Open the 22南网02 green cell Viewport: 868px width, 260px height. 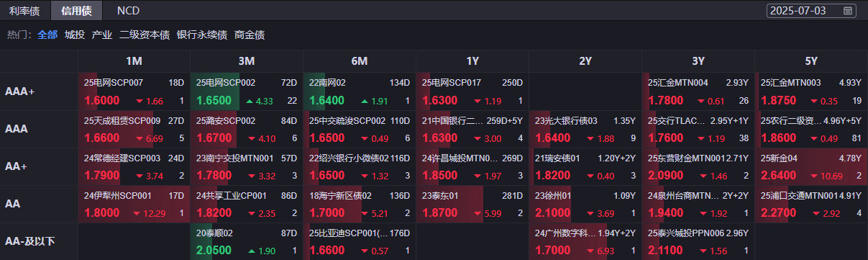coord(360,91)
